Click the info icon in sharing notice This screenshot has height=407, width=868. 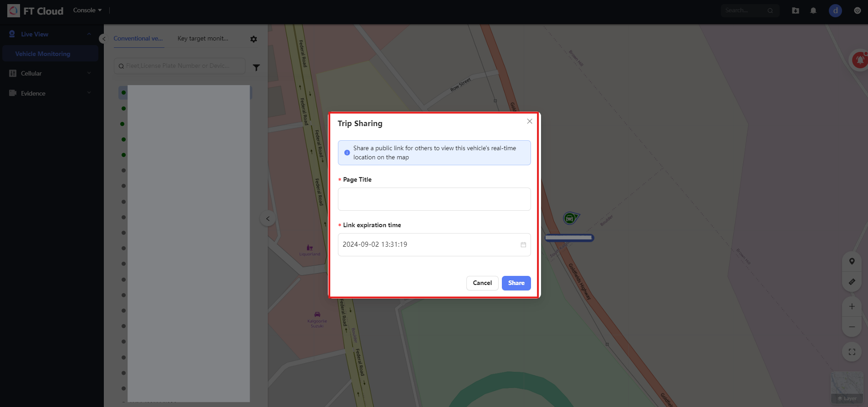347,153
